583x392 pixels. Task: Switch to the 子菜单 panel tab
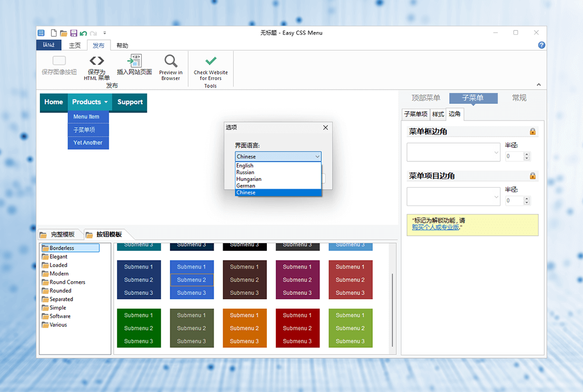[x=473, y=98]
